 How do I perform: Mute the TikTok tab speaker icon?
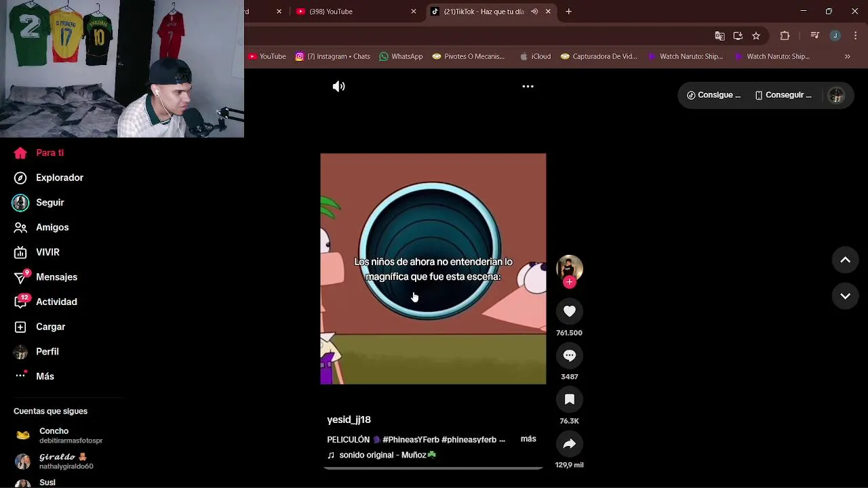pos(534,12)
